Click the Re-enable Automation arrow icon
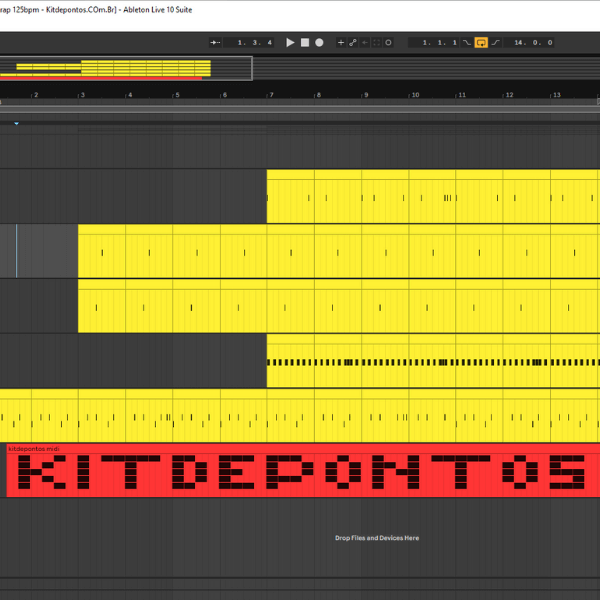Viewport: 600px width, 600px height. click(365, 42)
